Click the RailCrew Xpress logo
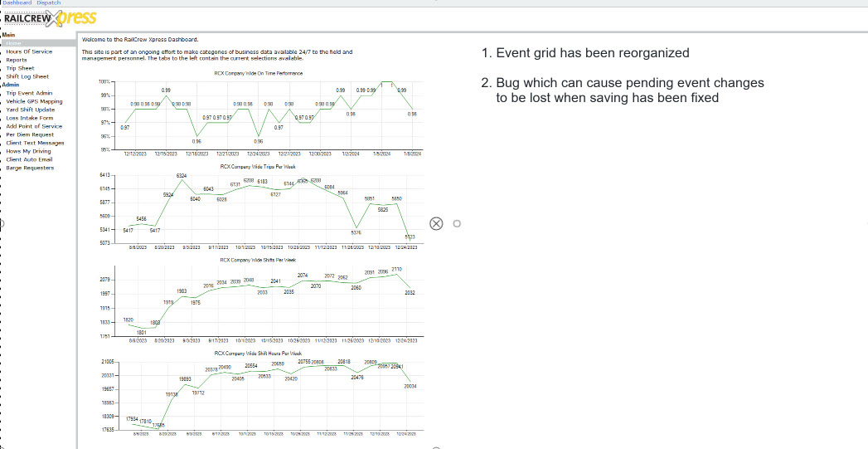This screenshot has width=868, height=449. click(x=51, y=19)
